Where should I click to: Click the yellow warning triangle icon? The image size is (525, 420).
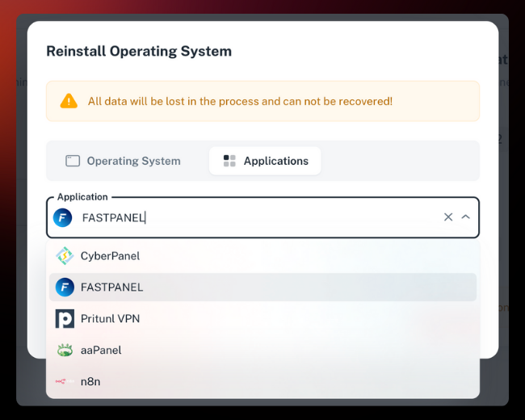pos(69,101)
